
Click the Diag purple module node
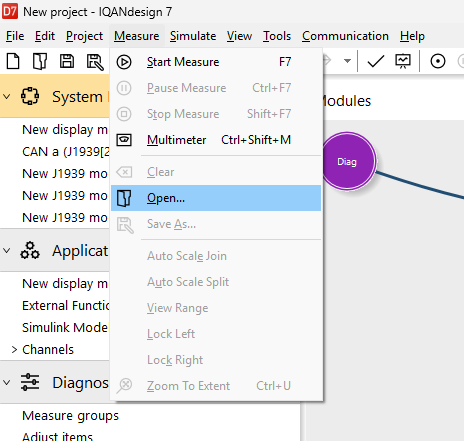(x=348, y=162)
